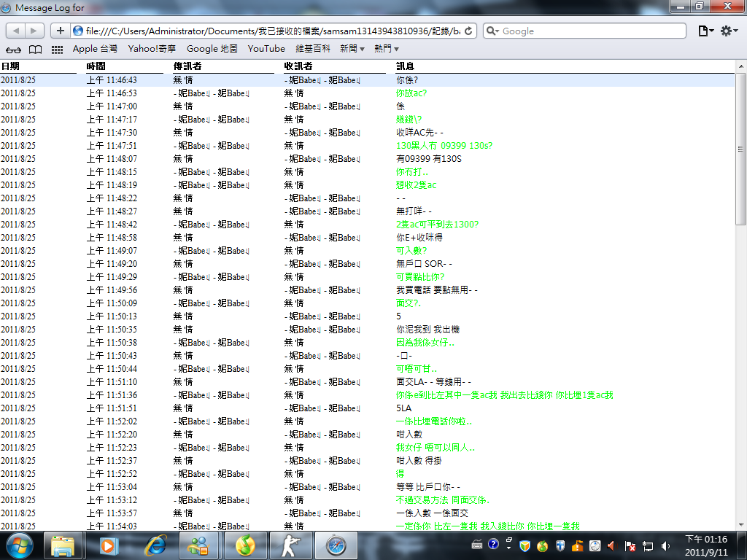This screenshot has width=747, height=560.
Task: Select message 面交LA- - 等錢用- -
Action: [433, 382]
